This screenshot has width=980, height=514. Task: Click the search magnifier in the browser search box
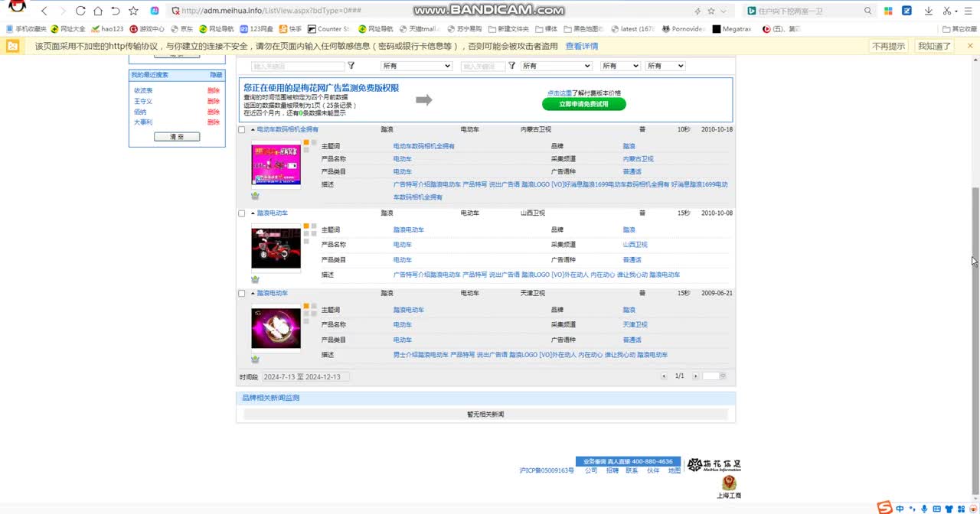[867, 11]
